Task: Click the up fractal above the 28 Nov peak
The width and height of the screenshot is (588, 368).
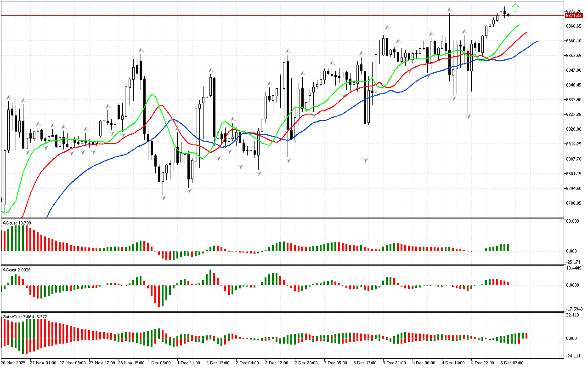Action: [x=141, y=50]
